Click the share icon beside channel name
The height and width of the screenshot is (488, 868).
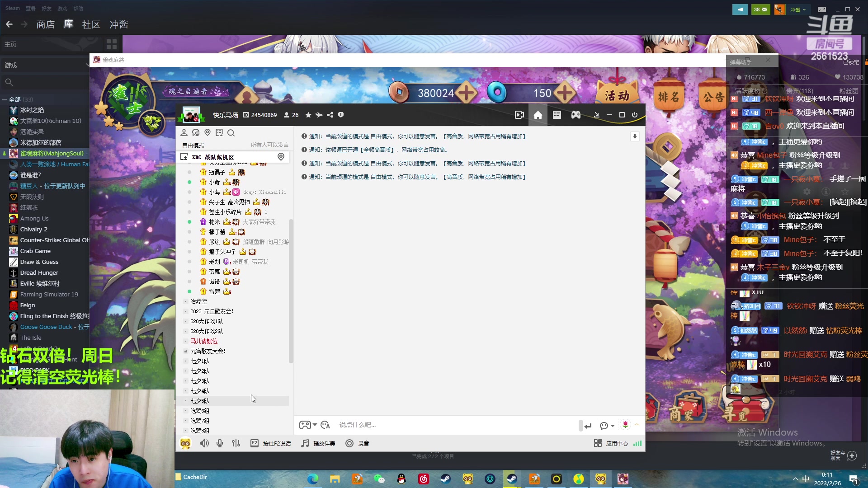330,115
